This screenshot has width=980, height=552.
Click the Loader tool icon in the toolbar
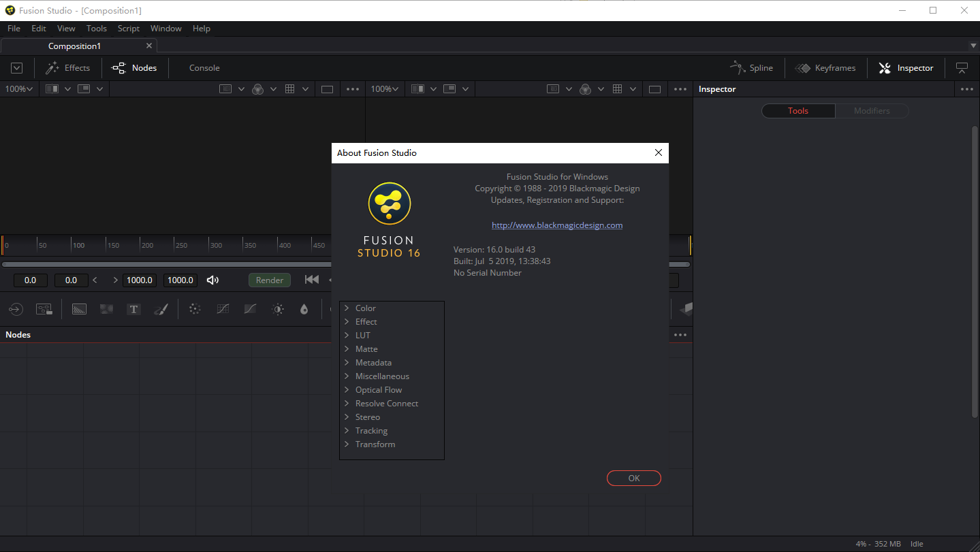16,309
